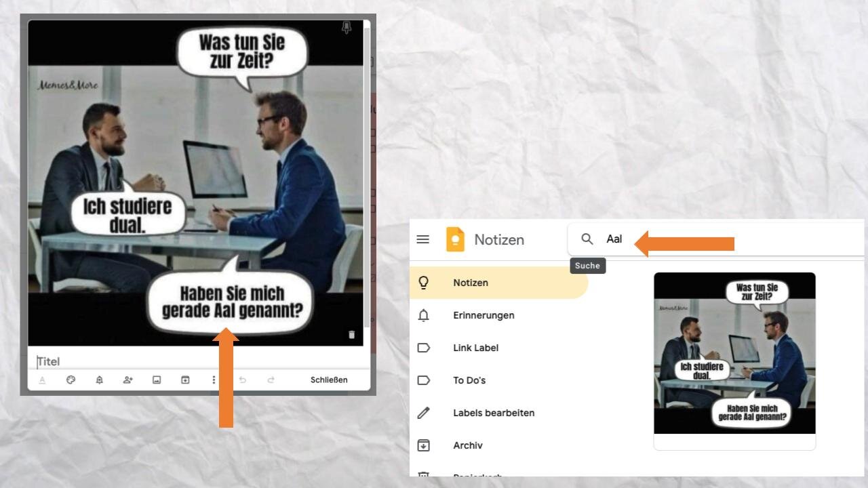868x488 pixels.
Task: Pin the open note
Action: (x=347, y=28)
